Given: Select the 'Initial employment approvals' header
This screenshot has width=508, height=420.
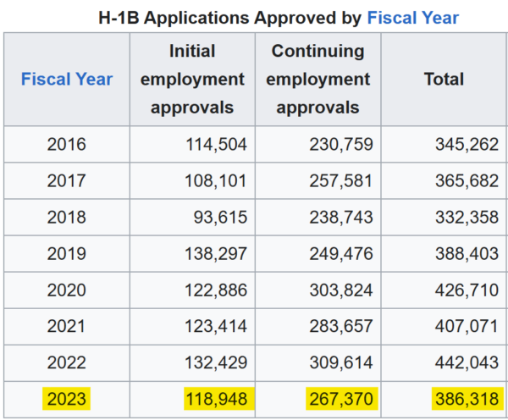Looking at the screenshot, I should 192,79.
